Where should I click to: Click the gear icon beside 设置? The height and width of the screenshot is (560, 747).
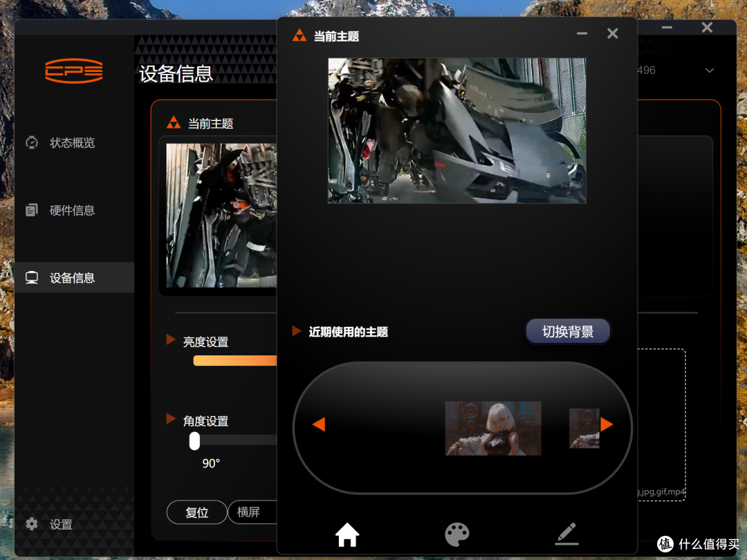(x=32, y=524)
